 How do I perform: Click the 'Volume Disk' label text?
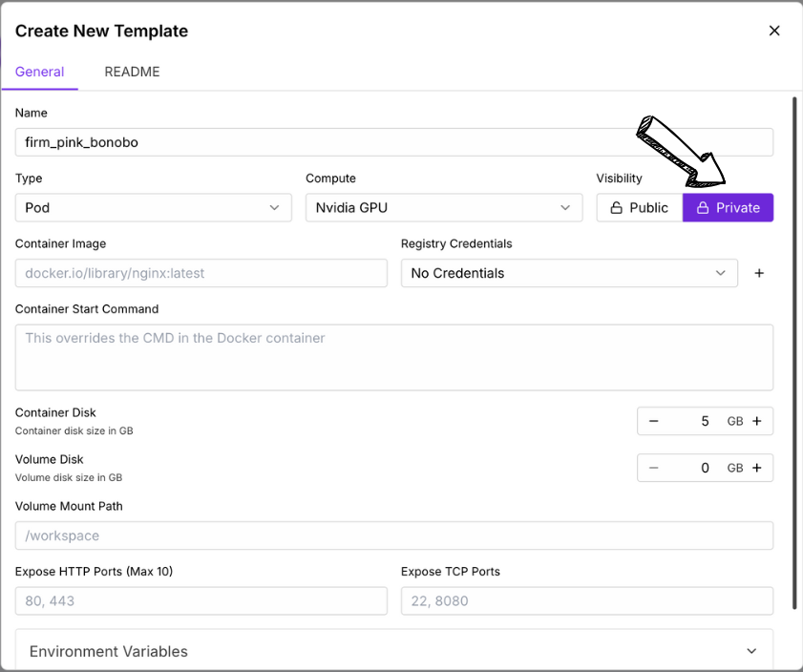coord(49,459)
